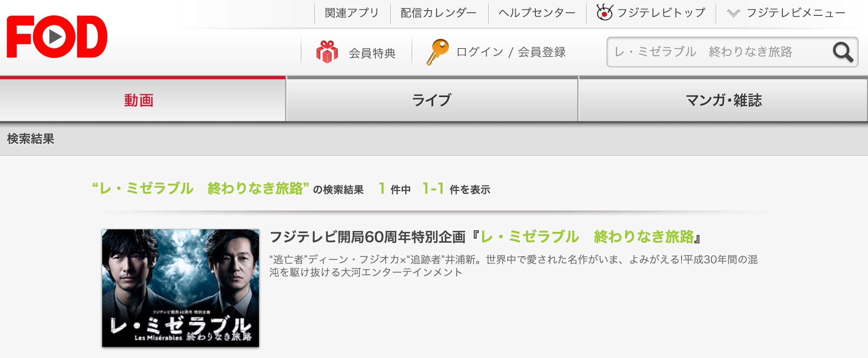Screen dimensions: 868x358
Task: Select the 動画 tab
Action: tap(143, 100)
